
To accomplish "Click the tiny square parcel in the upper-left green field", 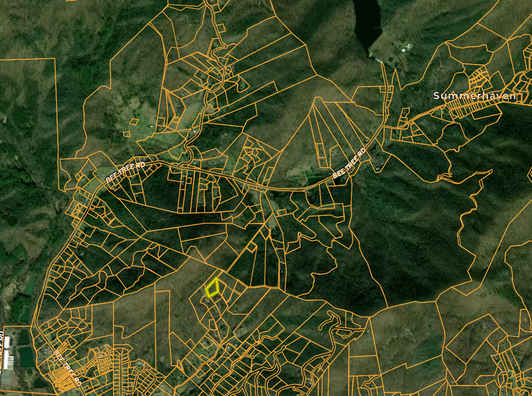I will coord(134,121).
